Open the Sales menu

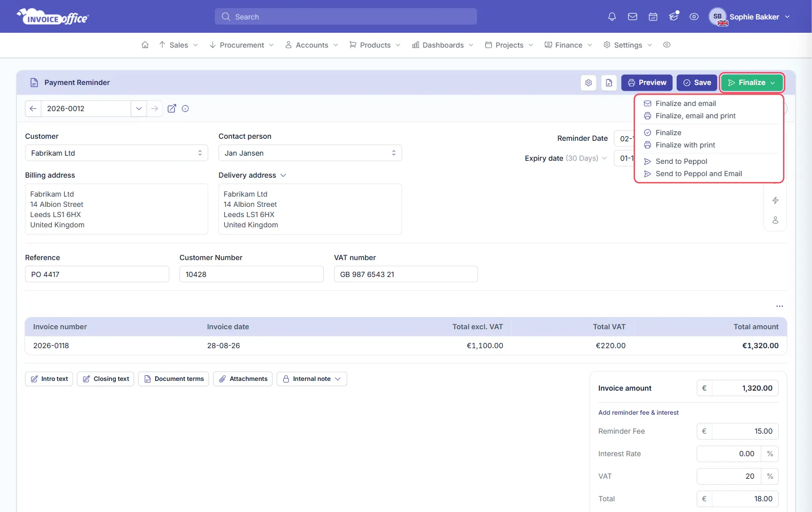click(x=178, y=45)
